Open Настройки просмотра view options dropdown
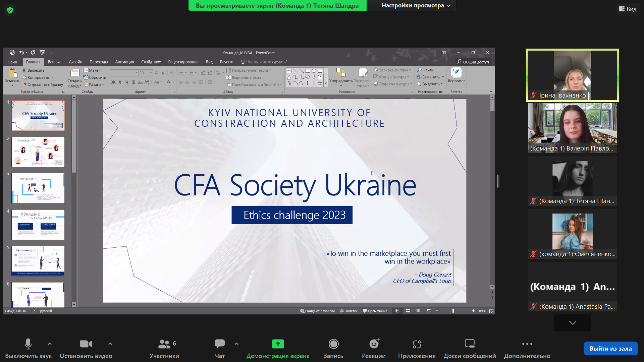644x362 pixels. (x=416, y=5)
